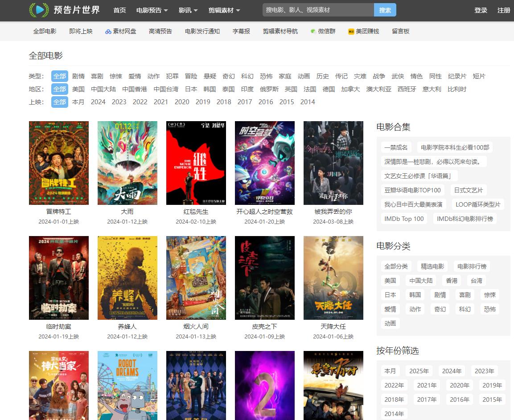Click the 登录 link
Screen dimensions: 514x420
click(481, 10)
